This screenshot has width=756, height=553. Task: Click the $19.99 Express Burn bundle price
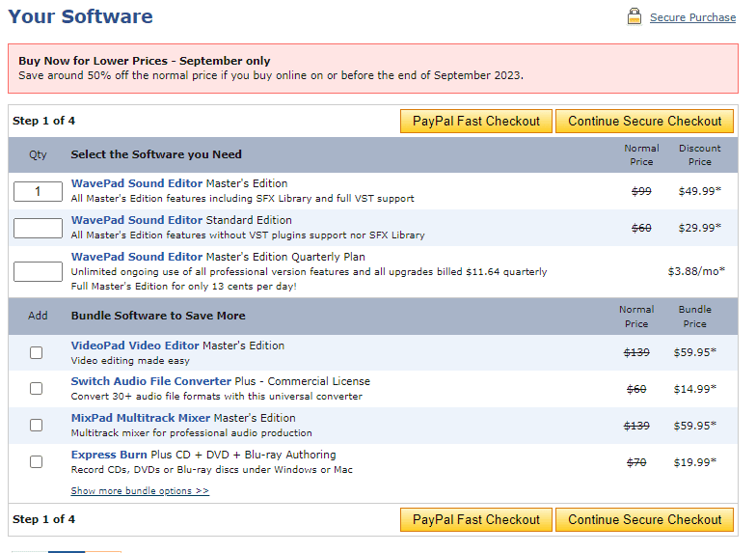tap(694, 462)
